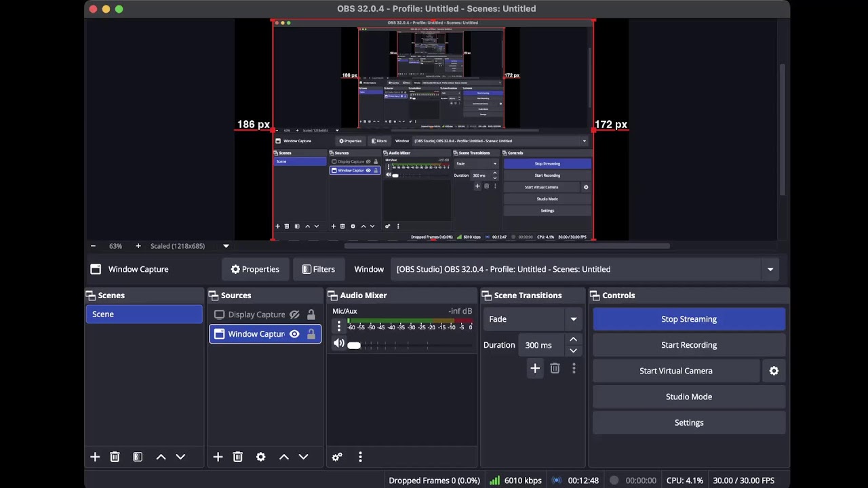Image resolution: width=868 pixels, height=488 pixels.
Task: Click Audio Mixer panel dock icon
Action: pyautogui.click(x=332, y=296)
